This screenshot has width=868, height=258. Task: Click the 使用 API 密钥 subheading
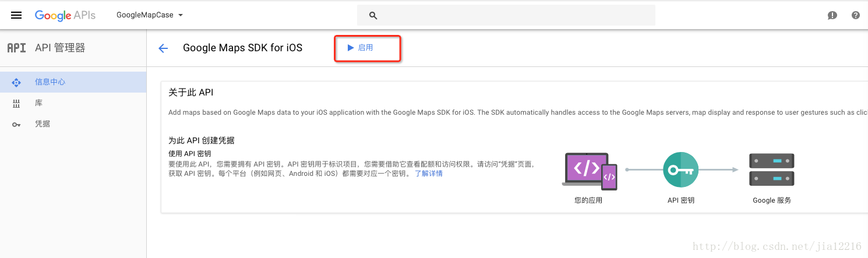189,154
